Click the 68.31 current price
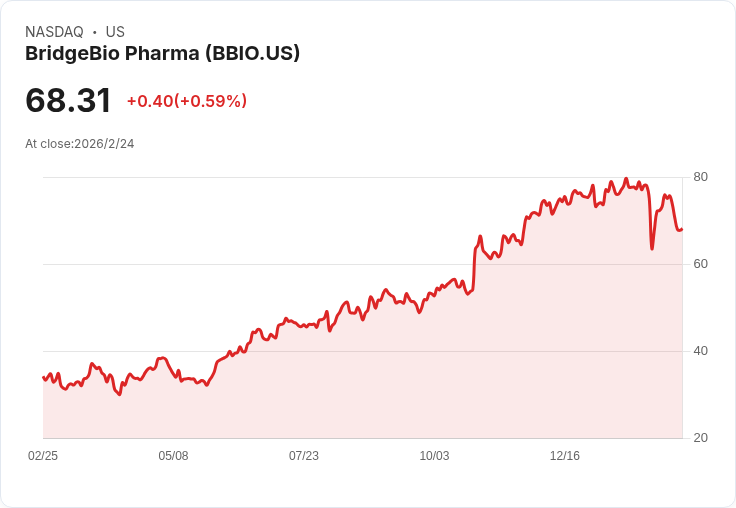736x508 pixels. point(68,101)
